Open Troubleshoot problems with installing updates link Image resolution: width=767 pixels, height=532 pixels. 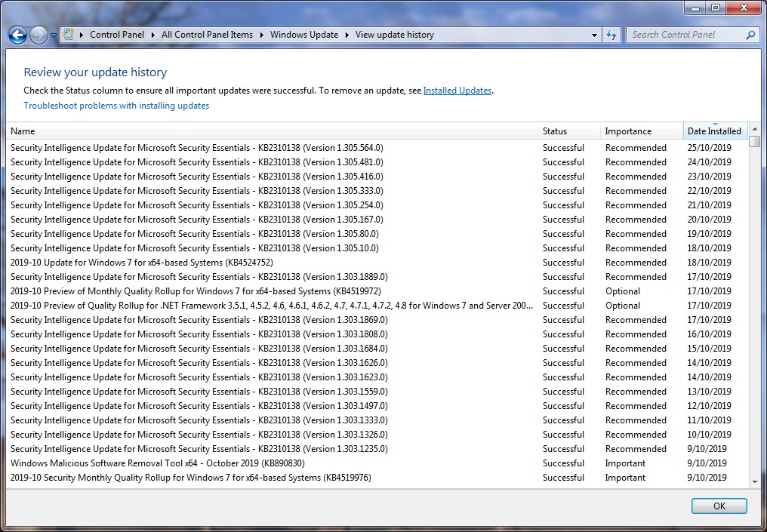pyautogui.click(x=116, y=106)
